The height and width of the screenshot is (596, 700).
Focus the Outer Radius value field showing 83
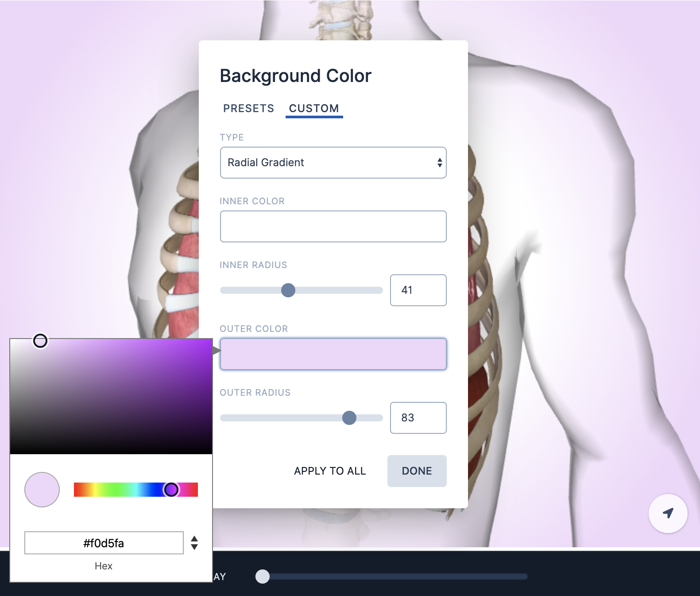coord(418,418)
